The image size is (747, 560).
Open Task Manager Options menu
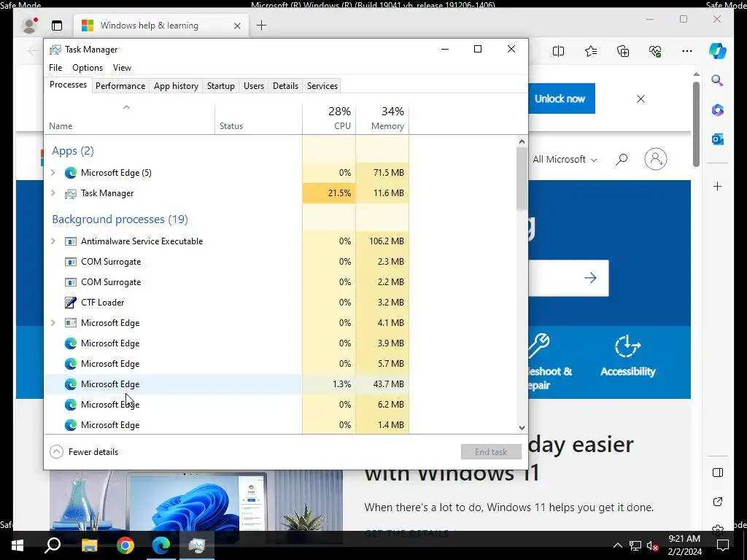click(88, 68)
